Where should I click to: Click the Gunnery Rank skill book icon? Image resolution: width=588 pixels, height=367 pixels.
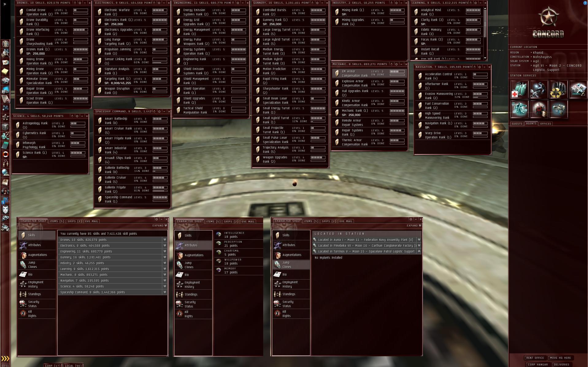click(x=258, y=22)
